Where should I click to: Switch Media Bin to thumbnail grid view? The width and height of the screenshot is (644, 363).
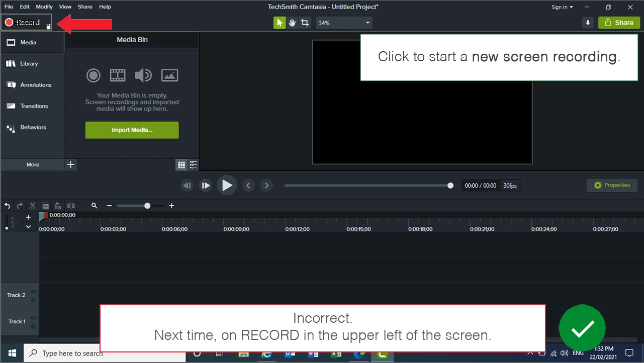(181, 165)
